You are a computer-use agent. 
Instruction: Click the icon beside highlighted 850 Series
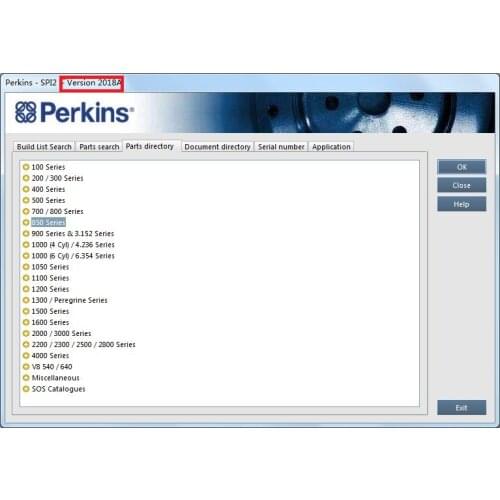tap(26, 222)
